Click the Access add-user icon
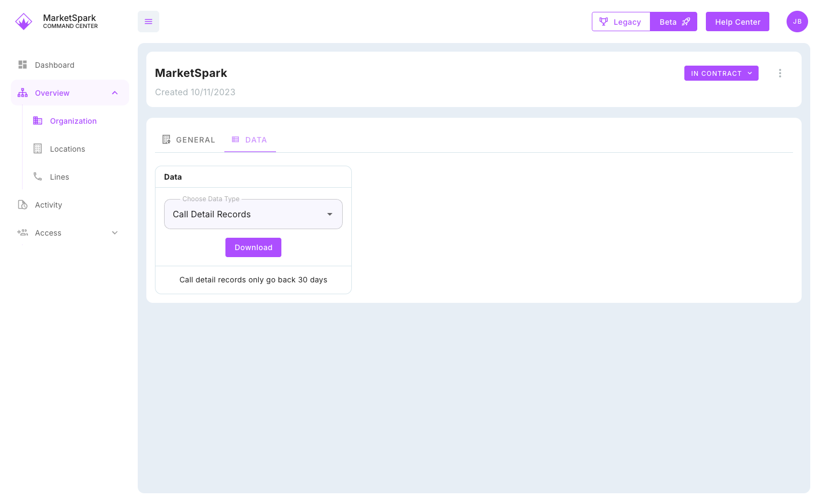 click(23, 233)
